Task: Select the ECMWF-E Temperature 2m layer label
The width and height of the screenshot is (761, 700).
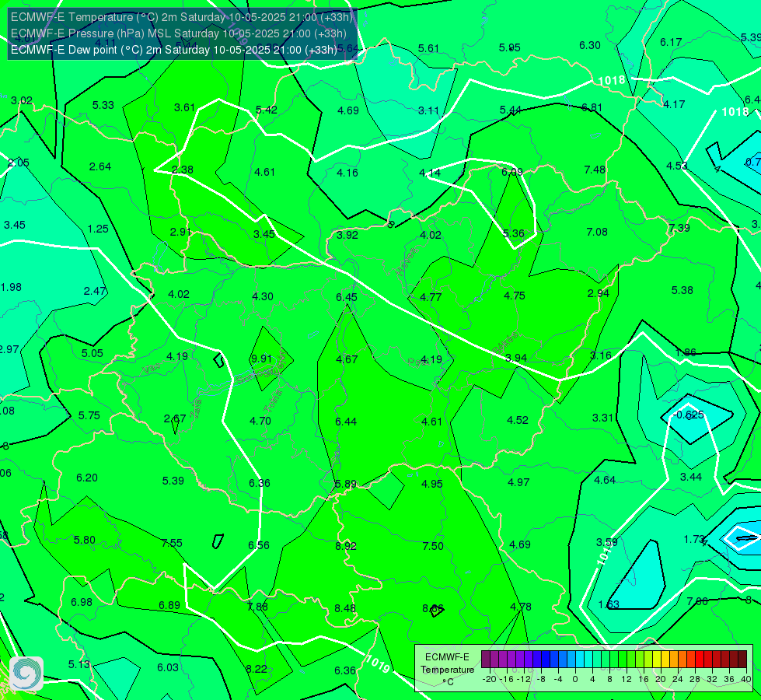Action: pos(182,17)
